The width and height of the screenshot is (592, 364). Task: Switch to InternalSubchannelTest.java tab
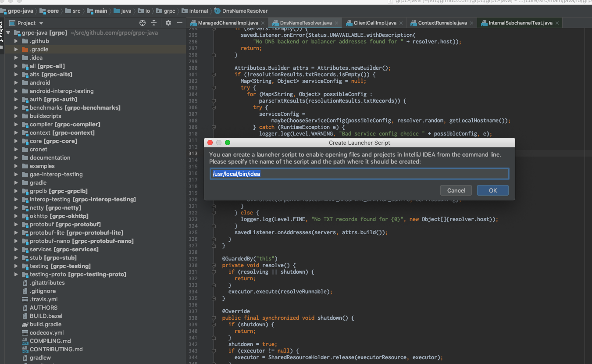click(520, 23)
